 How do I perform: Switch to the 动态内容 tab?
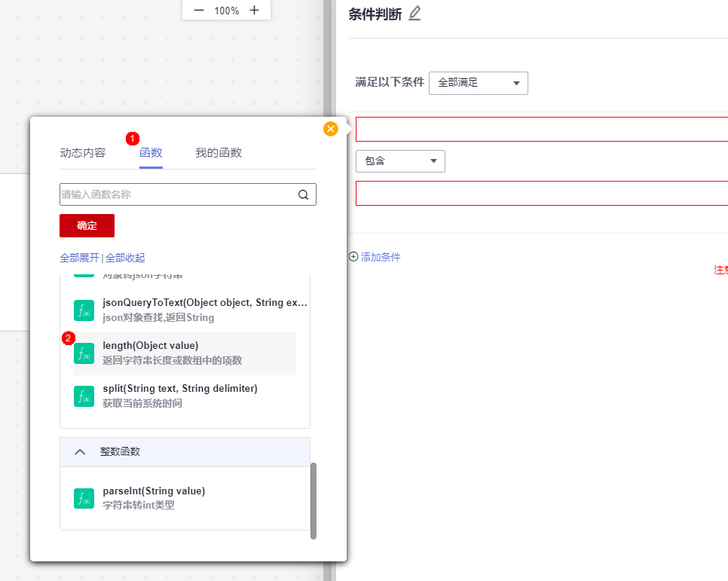click(x=83, y=153)
